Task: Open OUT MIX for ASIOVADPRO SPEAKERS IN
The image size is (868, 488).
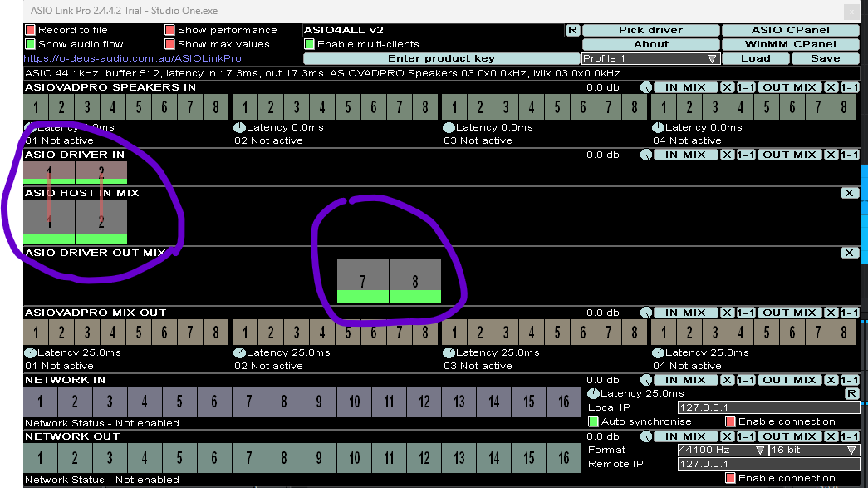Action: (x=789, y=87)
